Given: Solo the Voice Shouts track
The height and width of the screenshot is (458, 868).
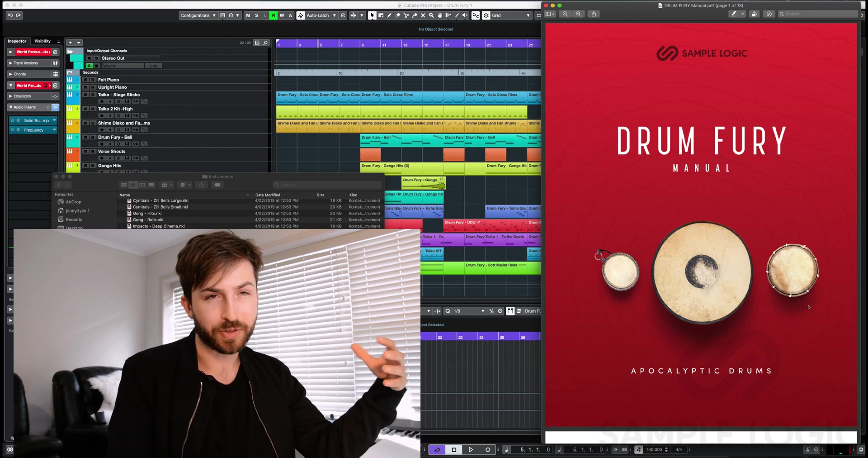Looking at the screenshot, I should click(x=93, y=151).
